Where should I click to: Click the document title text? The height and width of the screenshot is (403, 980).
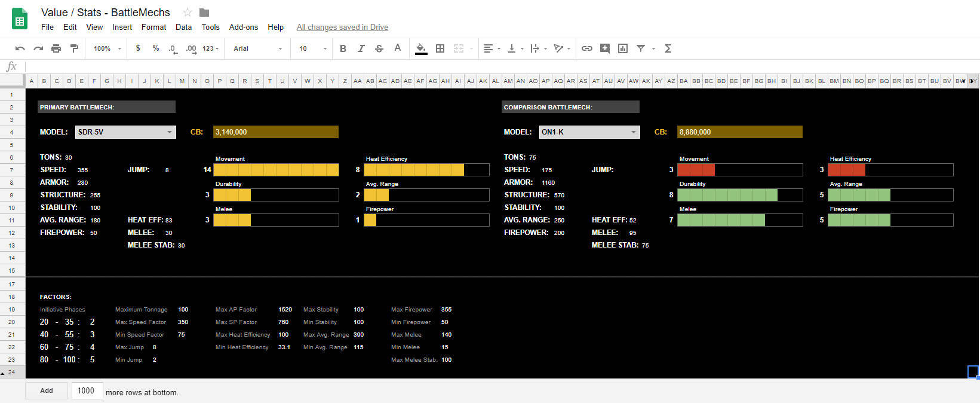106,13
